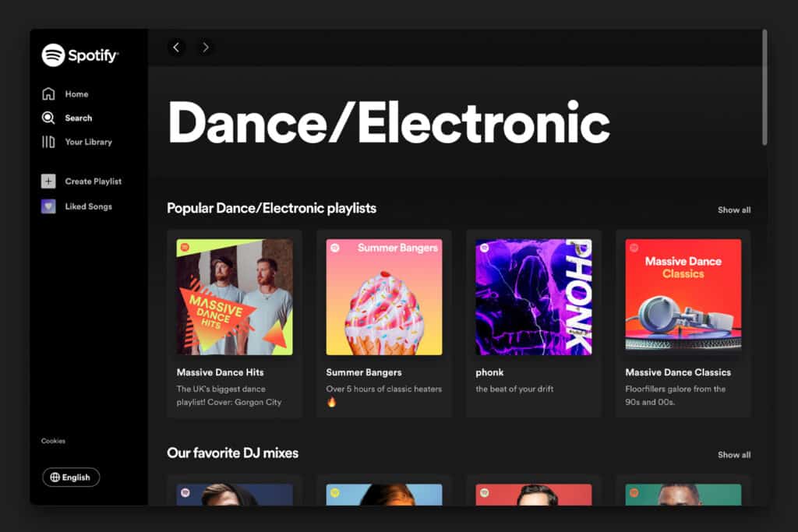Show all favorite DJ mixes

734,455
